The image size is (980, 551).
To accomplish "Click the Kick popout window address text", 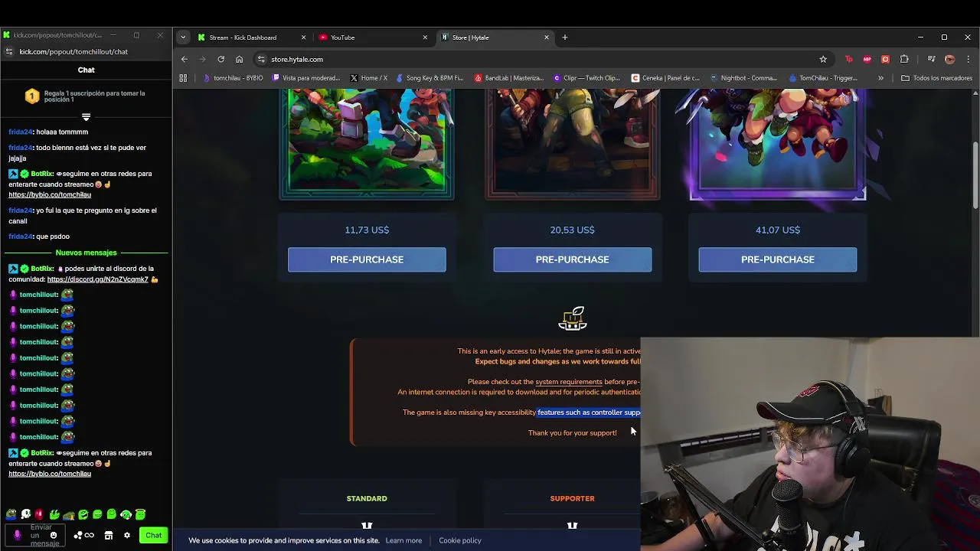I will [73, 51].
